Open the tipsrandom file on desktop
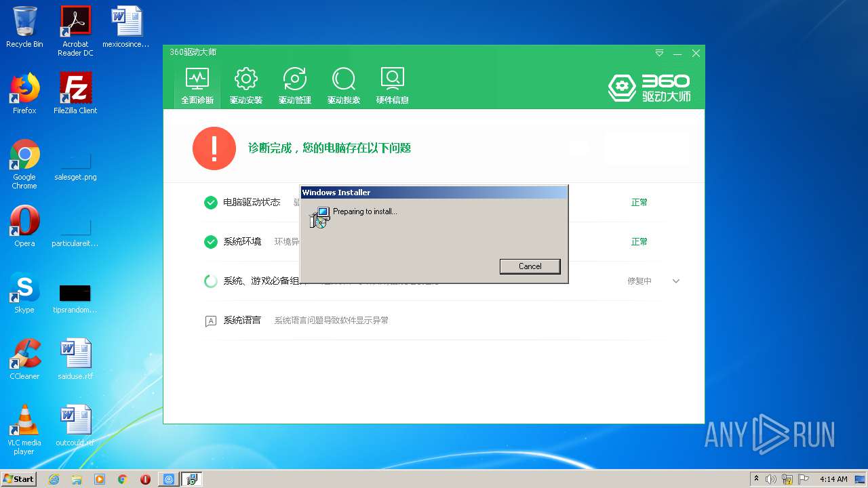Image resolution: width=868 pixels, height=488 pixels. point(75,298)
